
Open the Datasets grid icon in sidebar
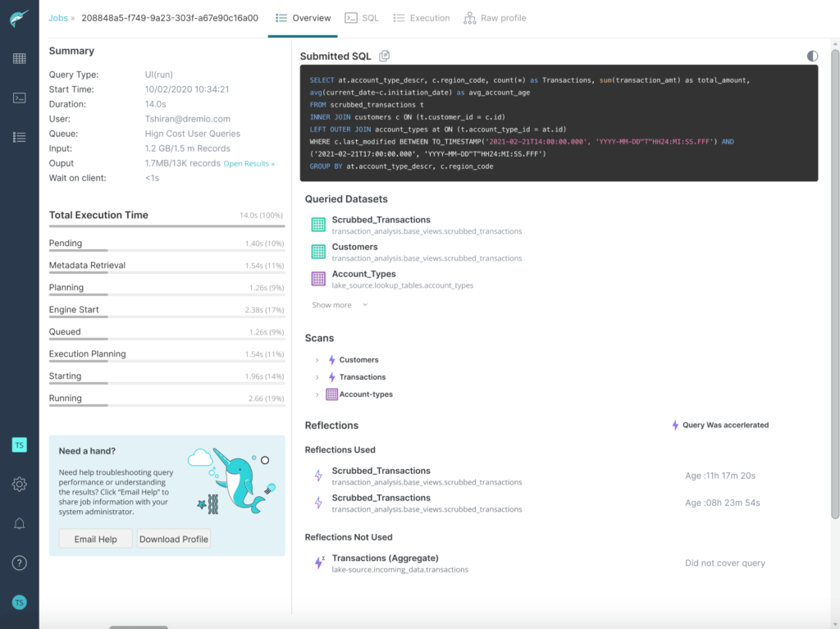20,58
